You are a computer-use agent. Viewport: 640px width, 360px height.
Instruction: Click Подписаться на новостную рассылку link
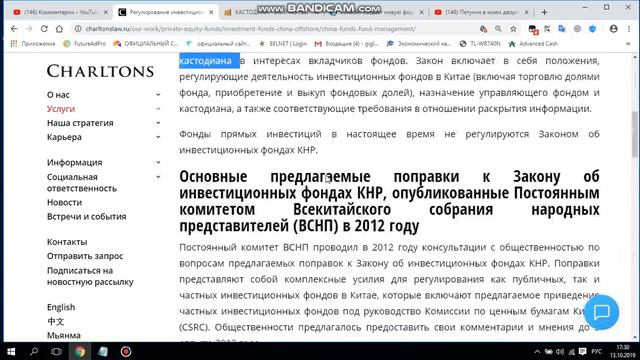point(90,276)
